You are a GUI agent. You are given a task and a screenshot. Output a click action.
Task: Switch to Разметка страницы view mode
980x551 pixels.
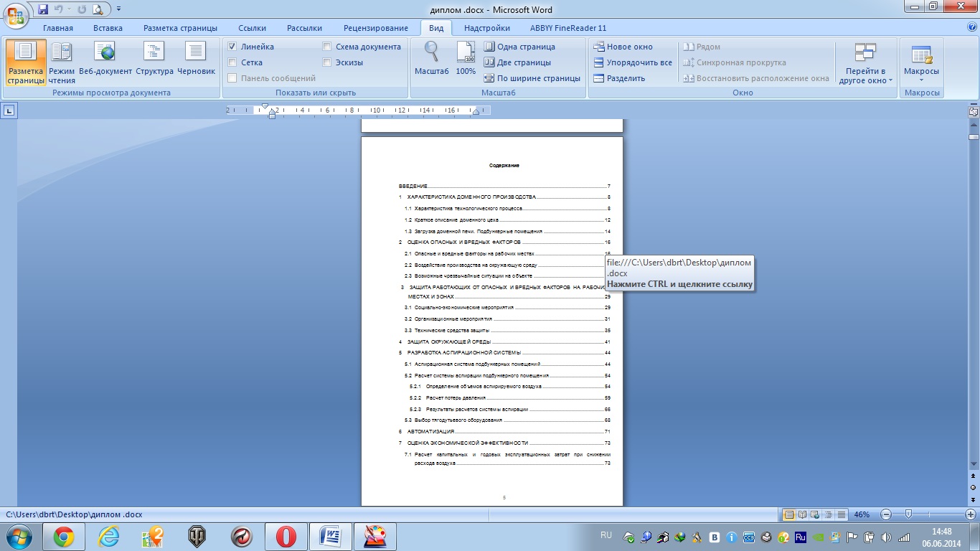27,62
